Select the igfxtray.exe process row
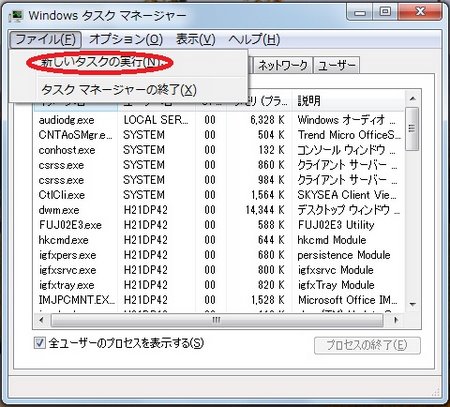 click(218, 285)
